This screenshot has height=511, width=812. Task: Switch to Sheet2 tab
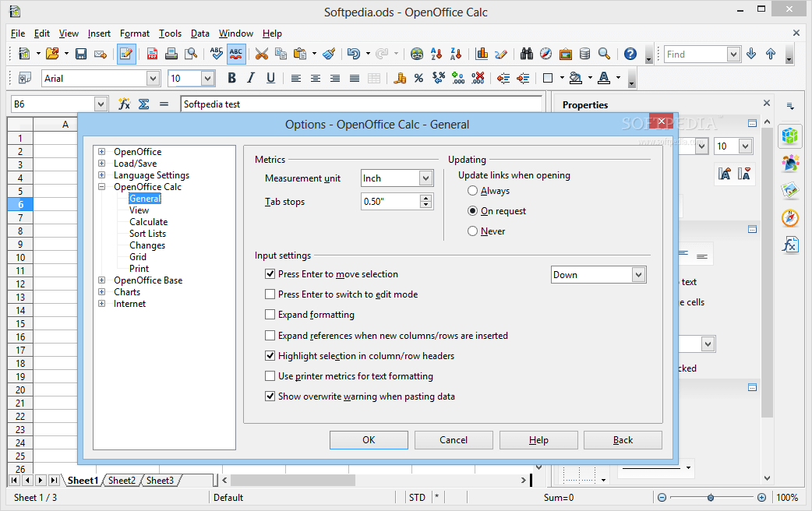click(122, 481)
